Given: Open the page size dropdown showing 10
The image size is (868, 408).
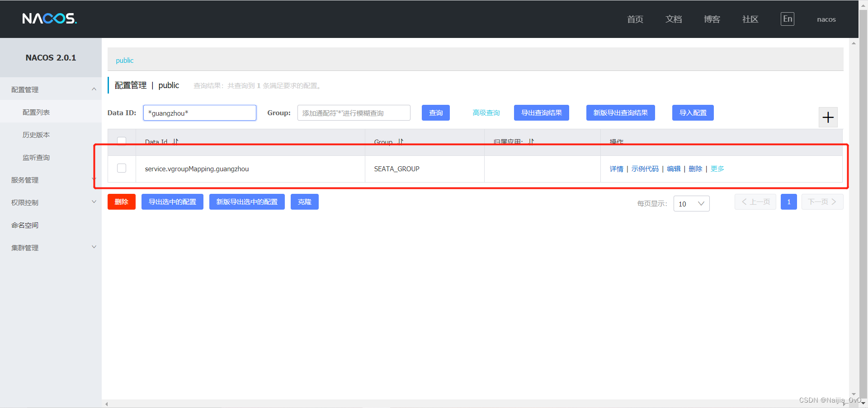Looking at the screenshot, I should click(691, 204).
